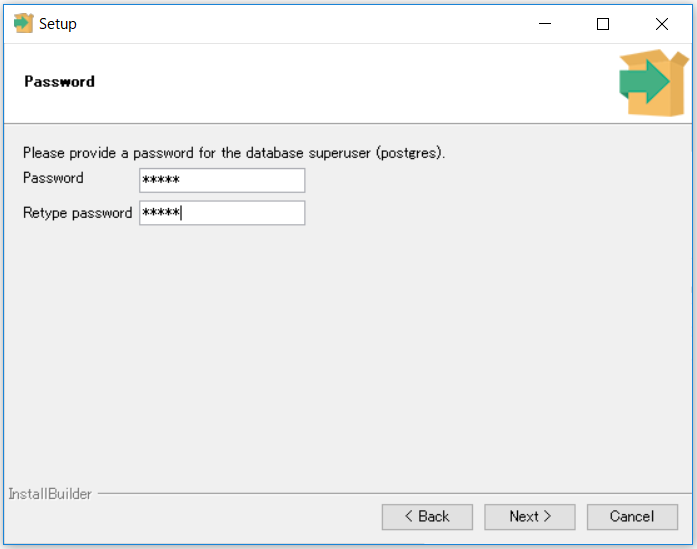This screenshot has height=549, width=697.
Task: Click the bold Password heading
Action: point(60,82)
